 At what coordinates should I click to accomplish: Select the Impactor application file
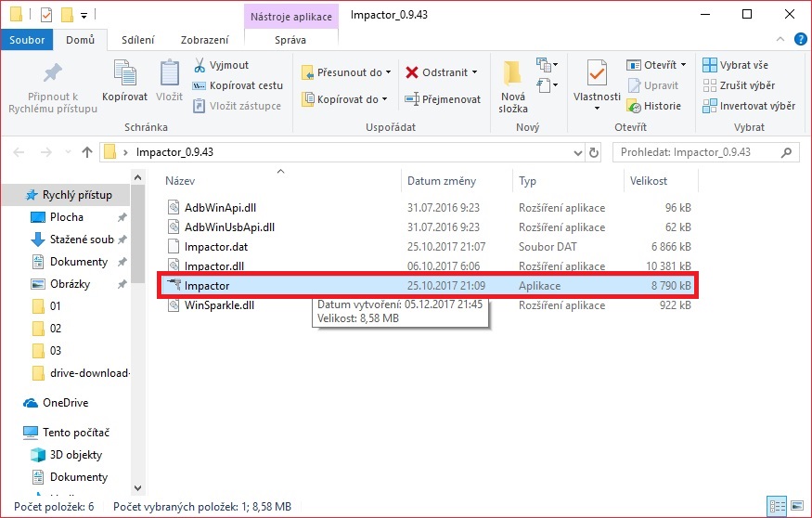(428, 285)
